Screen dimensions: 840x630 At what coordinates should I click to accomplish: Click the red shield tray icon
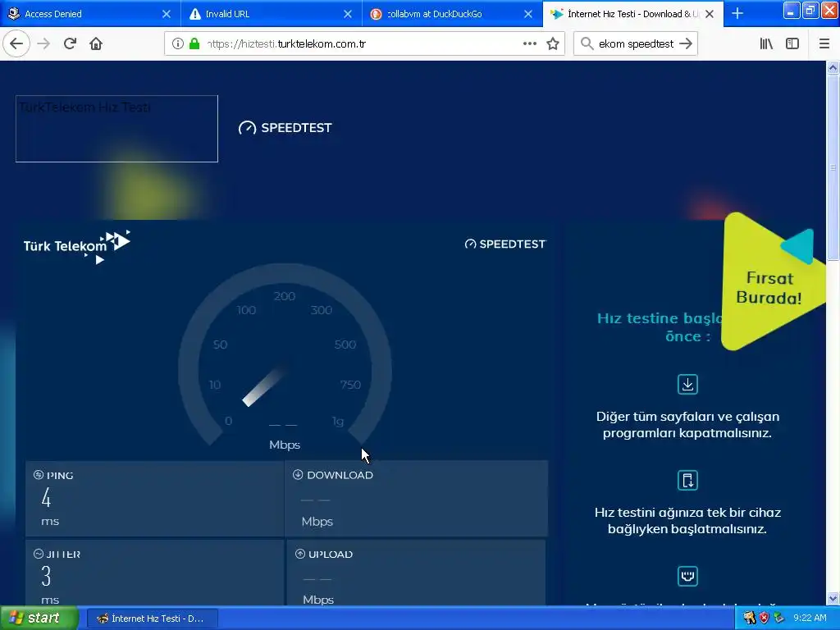764,618
